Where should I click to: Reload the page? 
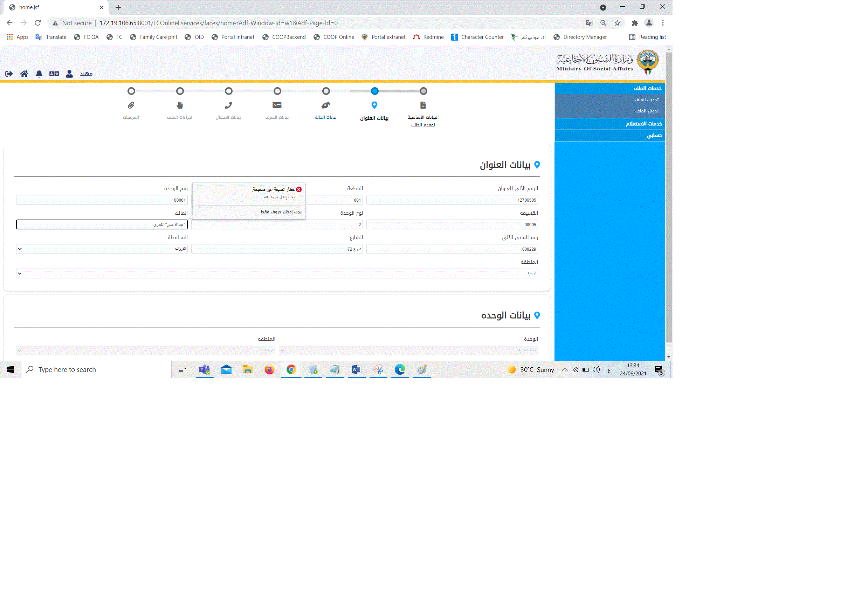point(38,23)
